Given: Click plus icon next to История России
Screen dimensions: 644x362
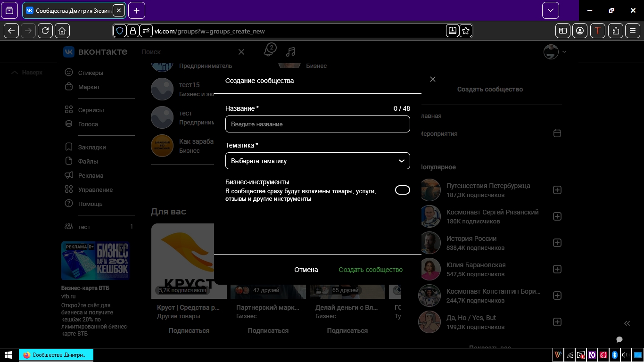Looking at the screenshot, I should pyautogui.click(x=557, y=243).
